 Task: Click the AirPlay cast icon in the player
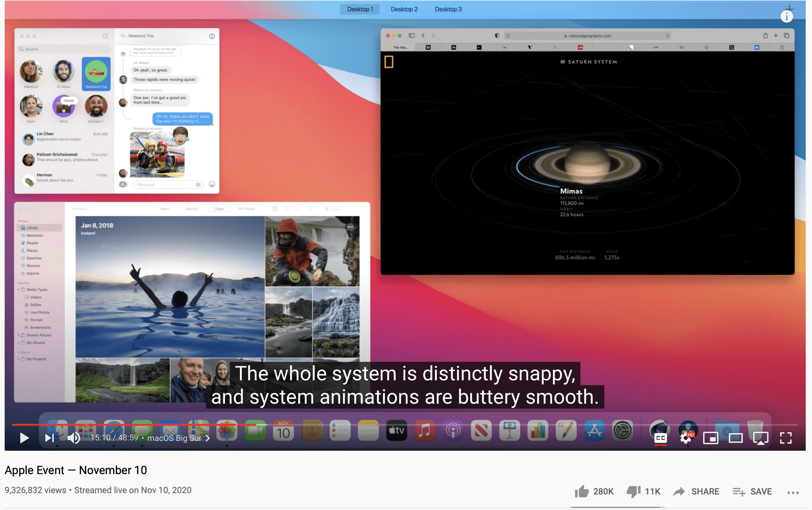click(761, 438)
